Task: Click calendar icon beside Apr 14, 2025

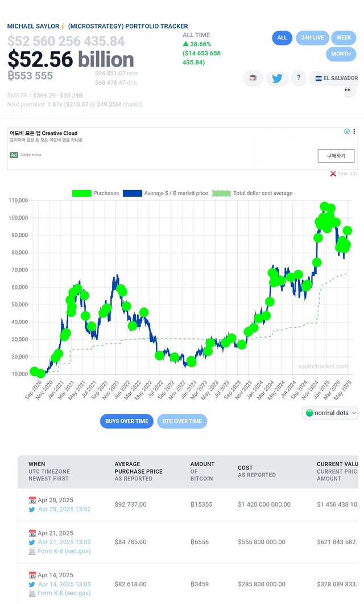Action: pos(32,575)
